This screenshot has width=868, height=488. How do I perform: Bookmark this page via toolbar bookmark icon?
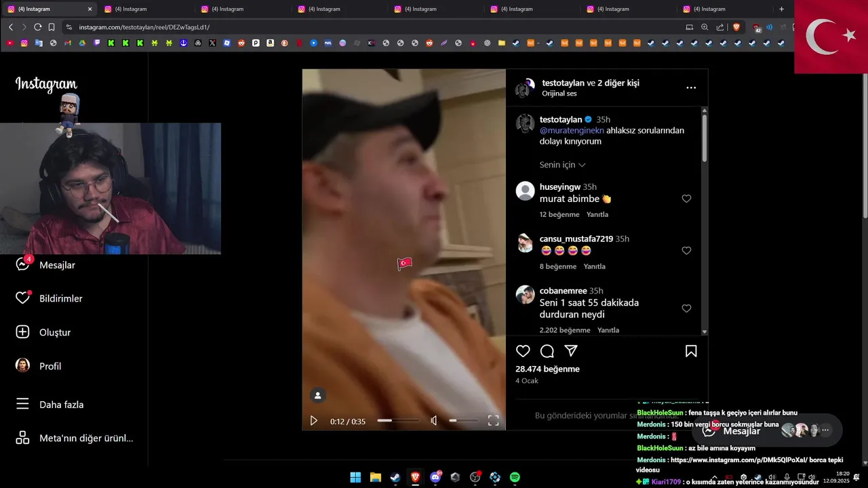[52, 27]
